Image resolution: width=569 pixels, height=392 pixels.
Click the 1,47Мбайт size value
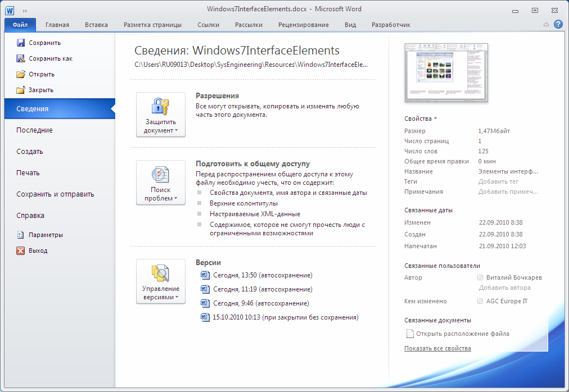(494, 131)
